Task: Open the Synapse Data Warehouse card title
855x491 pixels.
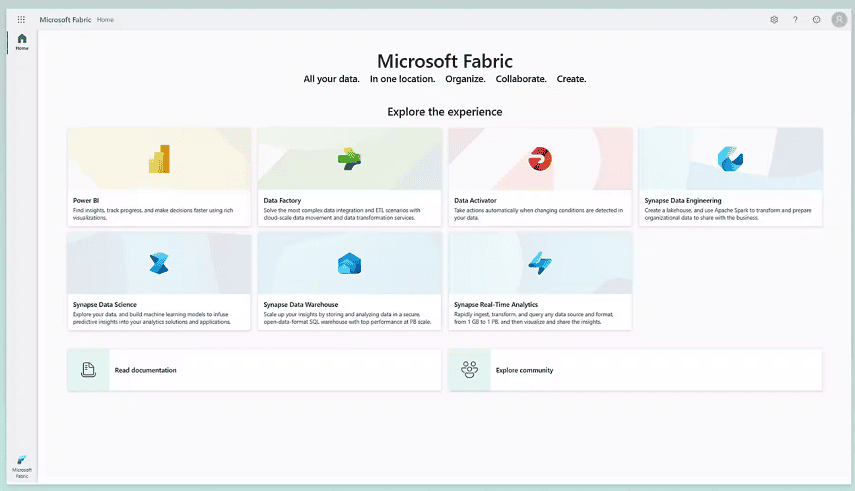Action: [300, 304]
